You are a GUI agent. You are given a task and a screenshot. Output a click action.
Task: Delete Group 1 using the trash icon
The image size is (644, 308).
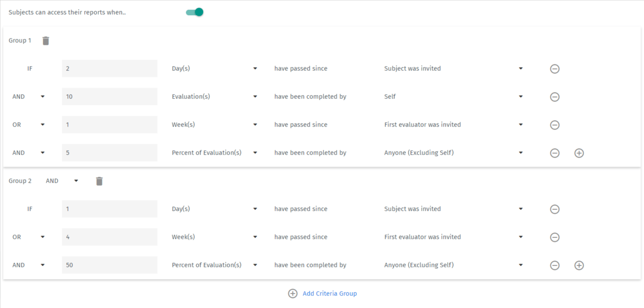(45, 40)
